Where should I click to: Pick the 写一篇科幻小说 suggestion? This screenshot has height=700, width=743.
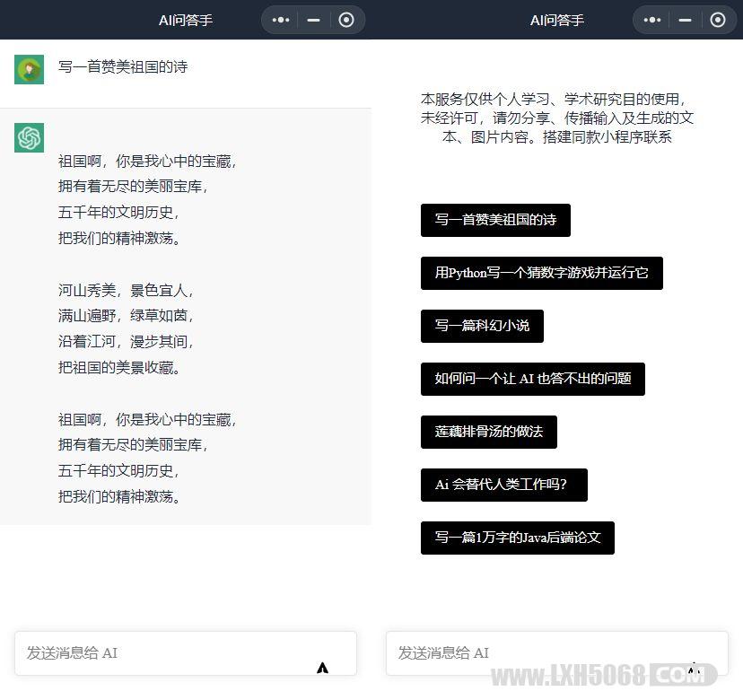[x=482, y=326]
